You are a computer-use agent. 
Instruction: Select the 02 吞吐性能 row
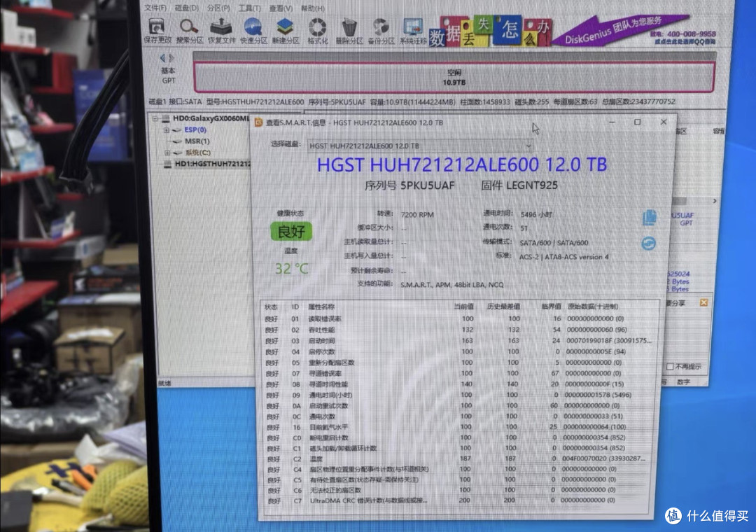click(458, 330)
